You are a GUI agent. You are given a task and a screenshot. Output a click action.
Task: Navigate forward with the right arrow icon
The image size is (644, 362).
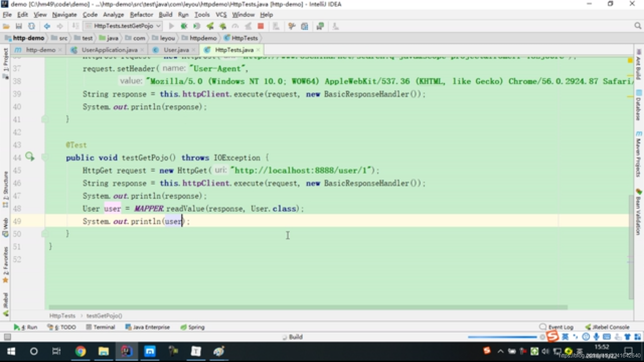point(60,26)
